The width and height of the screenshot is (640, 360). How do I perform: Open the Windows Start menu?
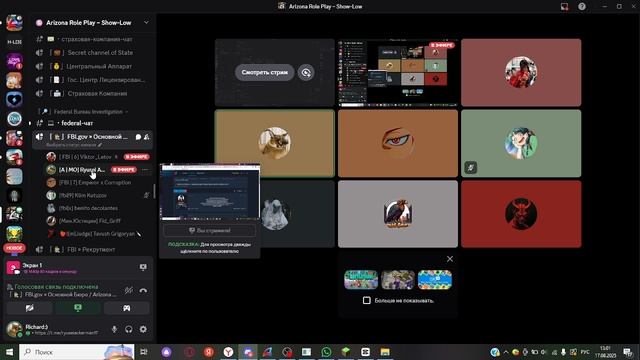[9, 352]
